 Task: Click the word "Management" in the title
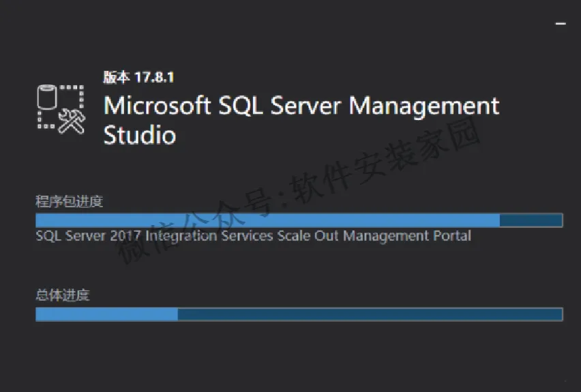click(424, 106)
